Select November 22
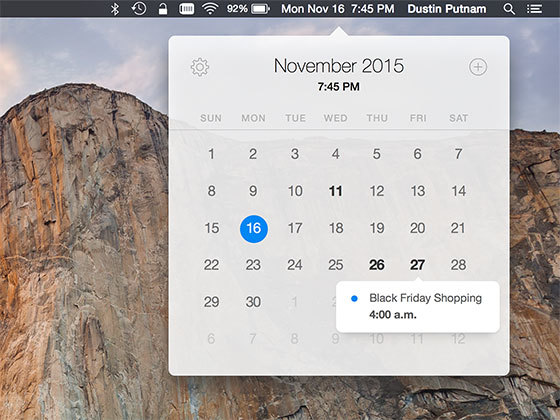Image resolution: width=560 pixels, height=420 pixels. (x=211, y=265)
